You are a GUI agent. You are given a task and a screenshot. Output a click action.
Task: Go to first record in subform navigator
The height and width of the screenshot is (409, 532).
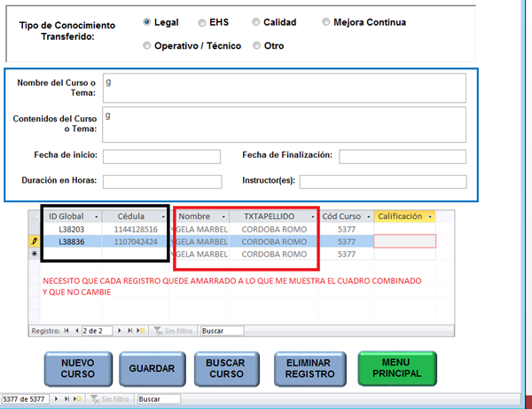(x=66, y=331)
